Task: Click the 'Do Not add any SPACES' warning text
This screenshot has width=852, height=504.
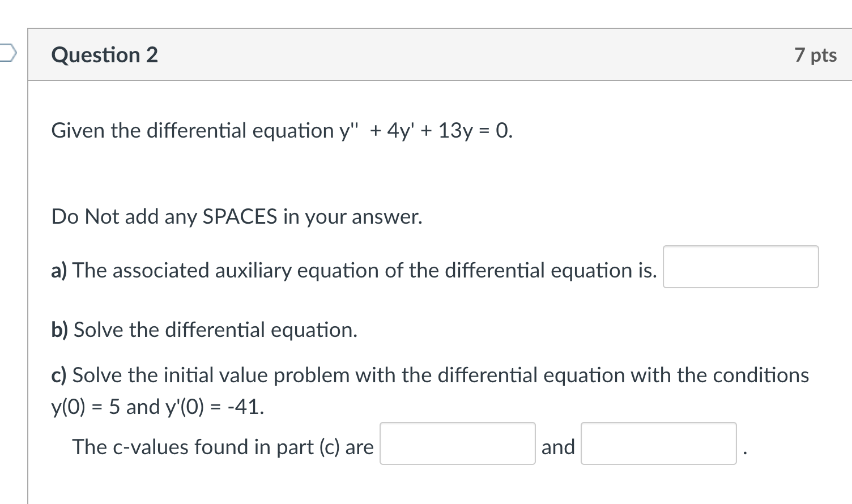Action: tap(236, 216)
